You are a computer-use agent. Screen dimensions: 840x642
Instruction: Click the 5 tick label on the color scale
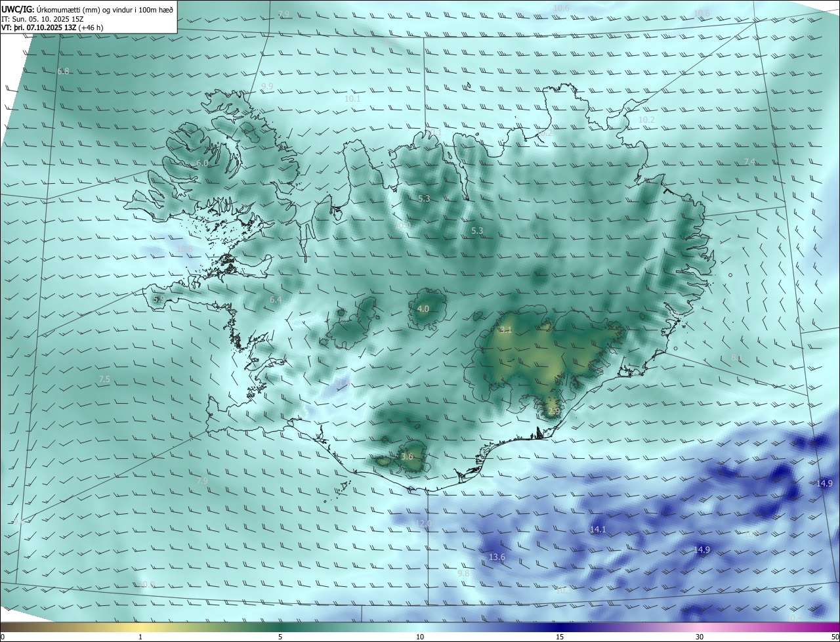pyautogui.click(x=280, y=637)
